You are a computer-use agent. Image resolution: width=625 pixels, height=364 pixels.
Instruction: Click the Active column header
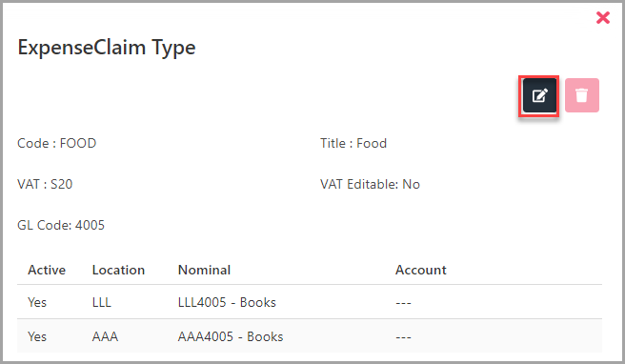47,270
